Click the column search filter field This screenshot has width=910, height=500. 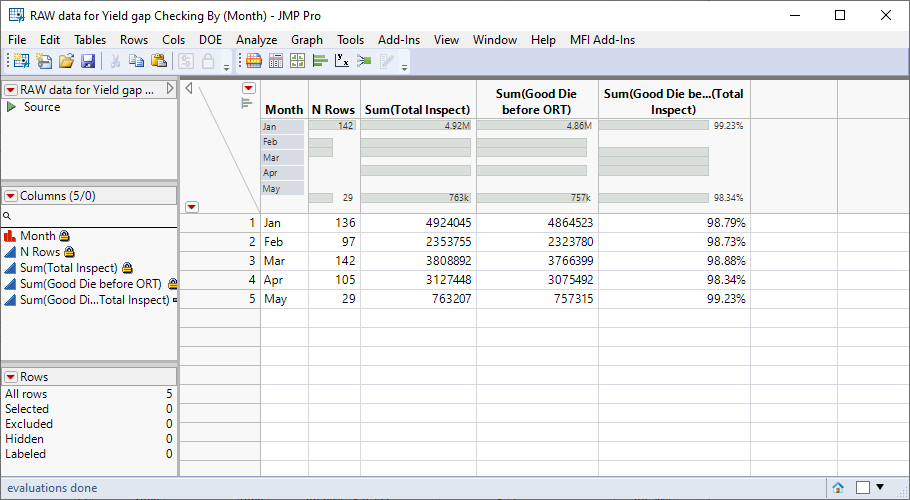[x=90, y=216]
